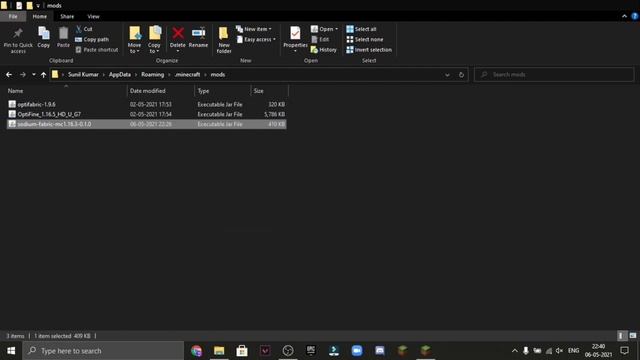Select the sodium-fabric jar file
The height and width of the screenshot is (360, 640).
click(147, 124)
